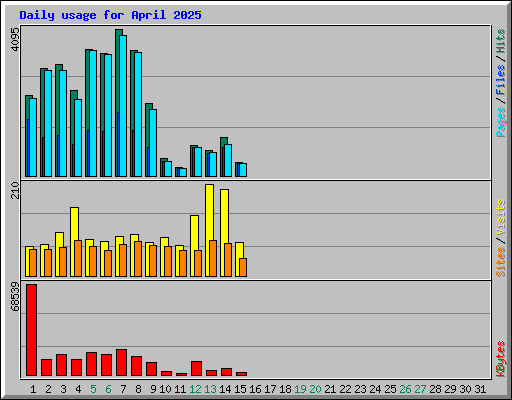Click the 4095 hits axis label
512x400 pixels.
pos(15,39)
